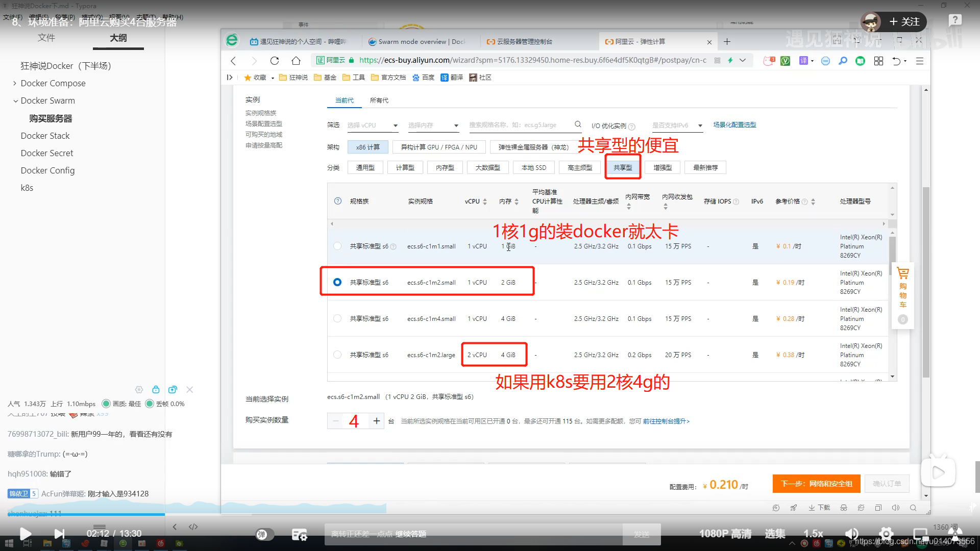Open the 是否支持IPv6 dropdown
Viewport: 980px width, 551px height.
coord(678,126)
